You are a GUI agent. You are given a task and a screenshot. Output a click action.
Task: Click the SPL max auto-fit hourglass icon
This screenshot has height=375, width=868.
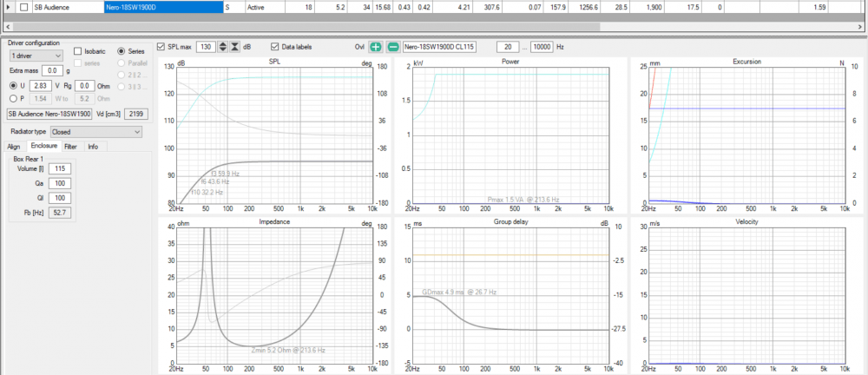(234, 47)
